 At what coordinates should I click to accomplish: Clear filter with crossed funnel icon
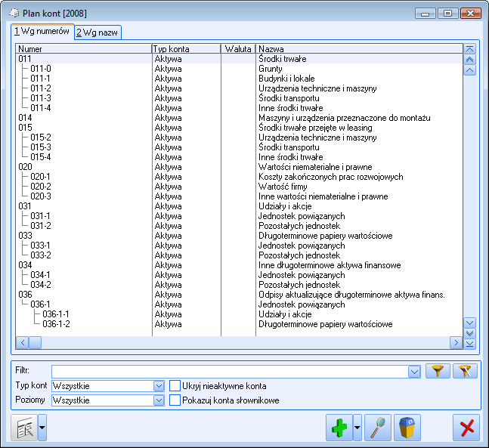[465, 371]
